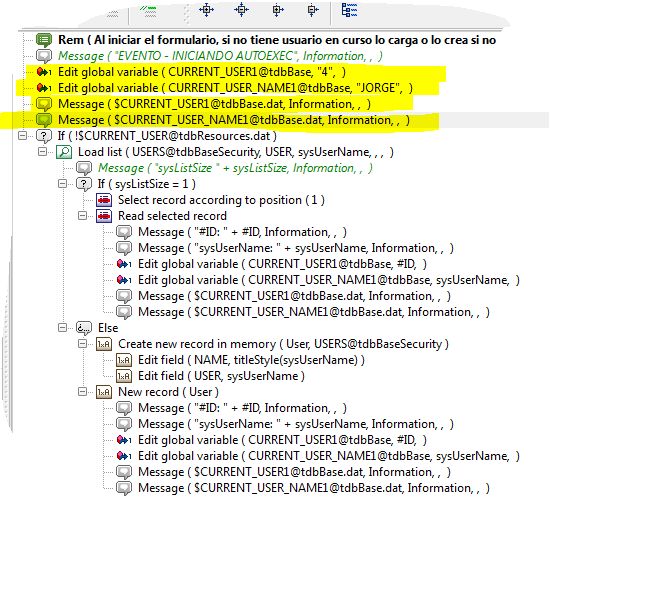
Task: Click the "#ID" message icon under New record
Action: 124,408
